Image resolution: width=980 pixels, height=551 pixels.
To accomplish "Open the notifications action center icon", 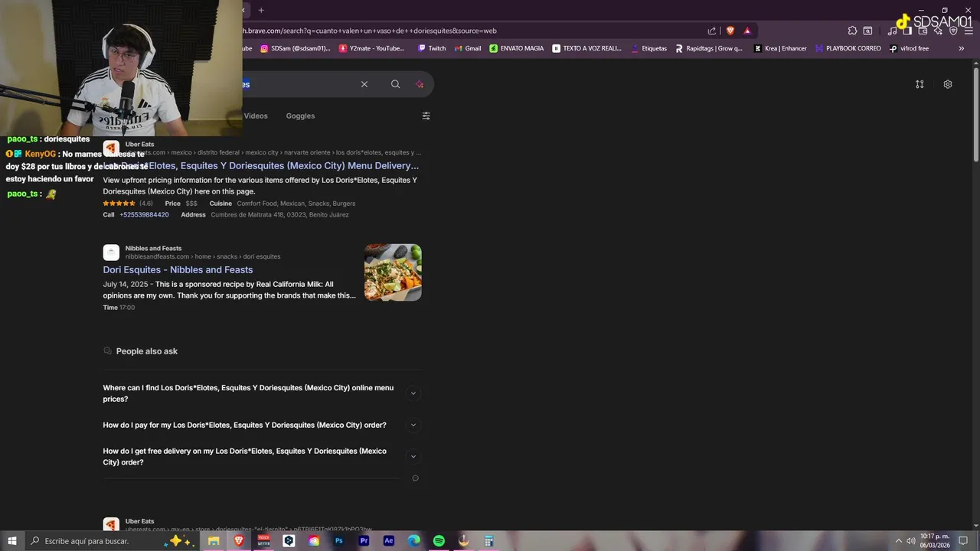I will [963, 541].
